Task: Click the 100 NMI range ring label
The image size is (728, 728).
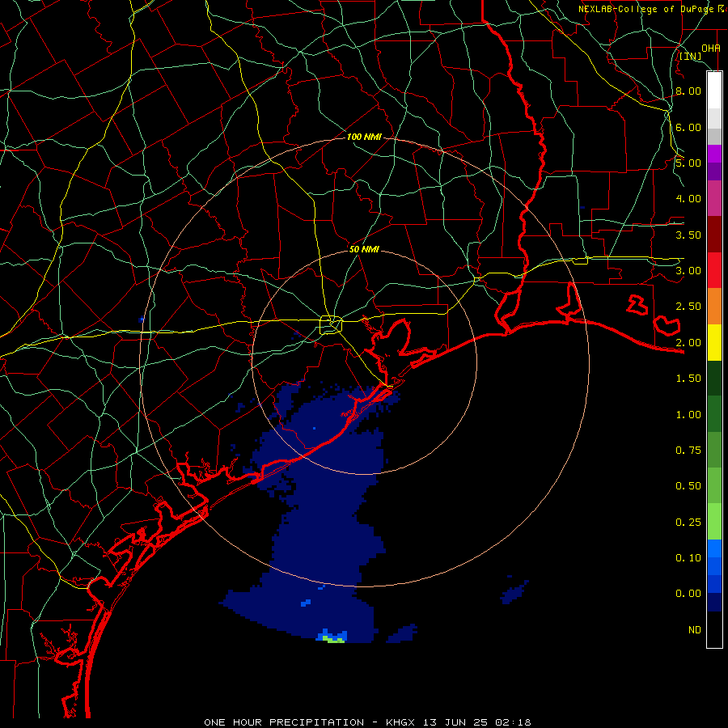Action: (x=364, y=137)
